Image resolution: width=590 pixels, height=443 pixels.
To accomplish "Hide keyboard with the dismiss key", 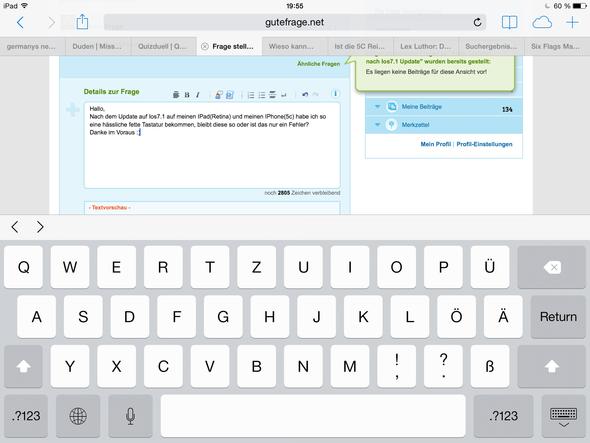I will (563, 416).
